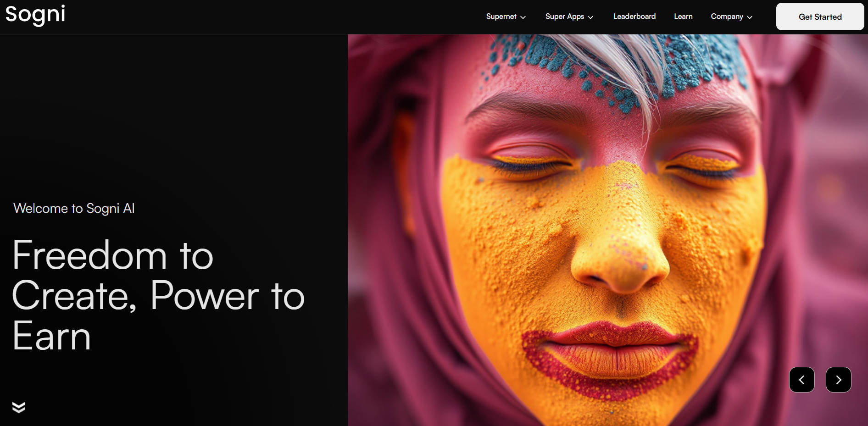Viewport: 868px width, 426px height.
Task: Expand the Supernet dropdown arrow
Action: [x=523, y=17]
